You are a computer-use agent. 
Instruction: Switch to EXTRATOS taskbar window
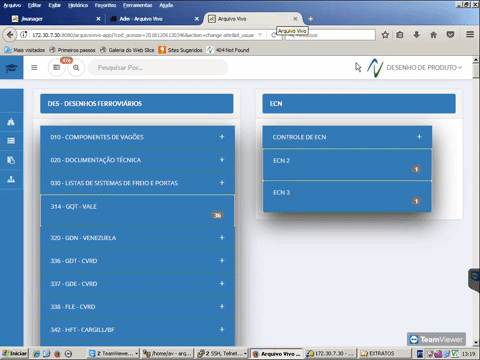(x=384, y=354)
